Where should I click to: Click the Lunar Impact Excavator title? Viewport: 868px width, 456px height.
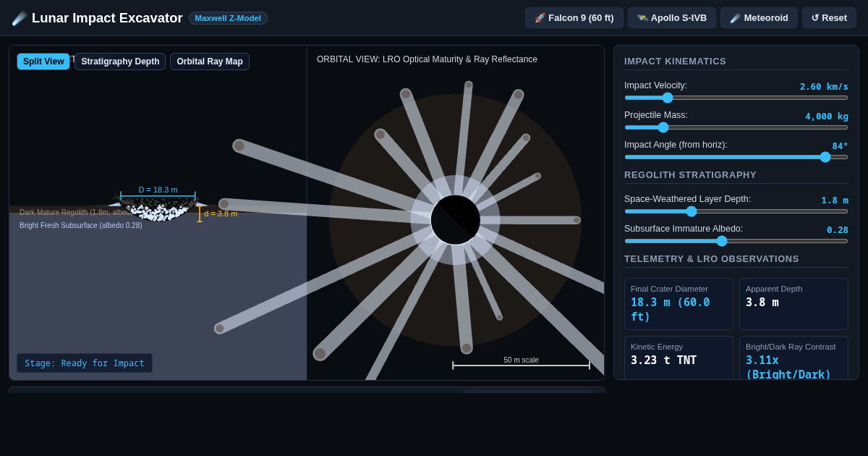click(x=107, y=18)
